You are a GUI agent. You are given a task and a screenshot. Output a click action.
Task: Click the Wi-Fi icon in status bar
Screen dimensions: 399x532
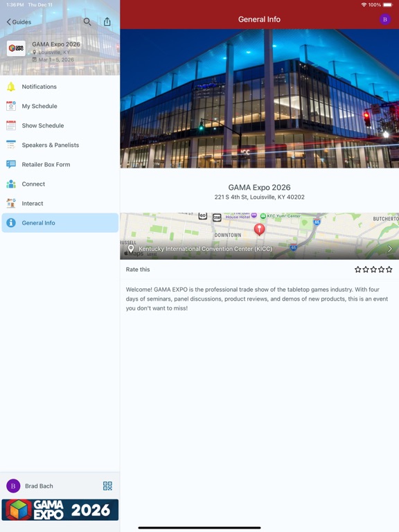pyautogui.click(x=364, y=5)
